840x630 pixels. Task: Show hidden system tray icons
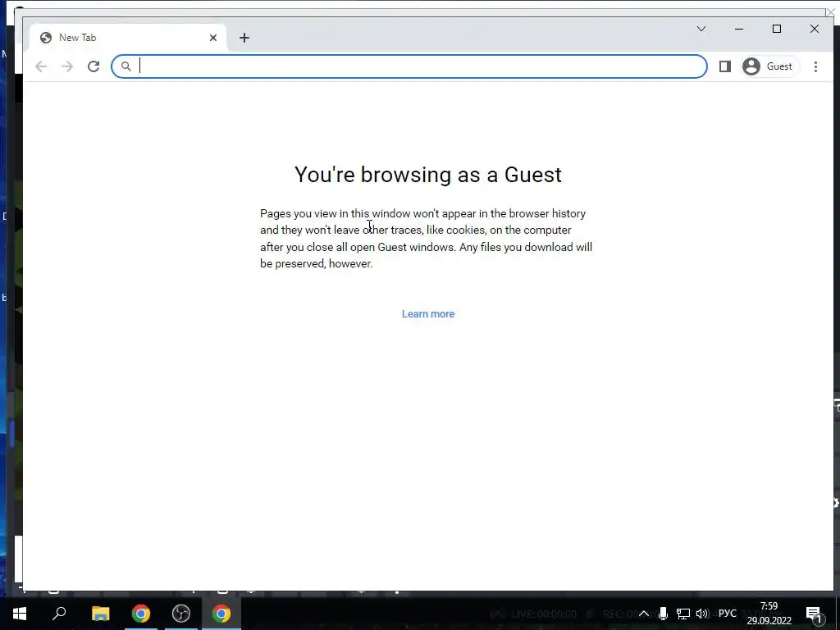(644, 614)
